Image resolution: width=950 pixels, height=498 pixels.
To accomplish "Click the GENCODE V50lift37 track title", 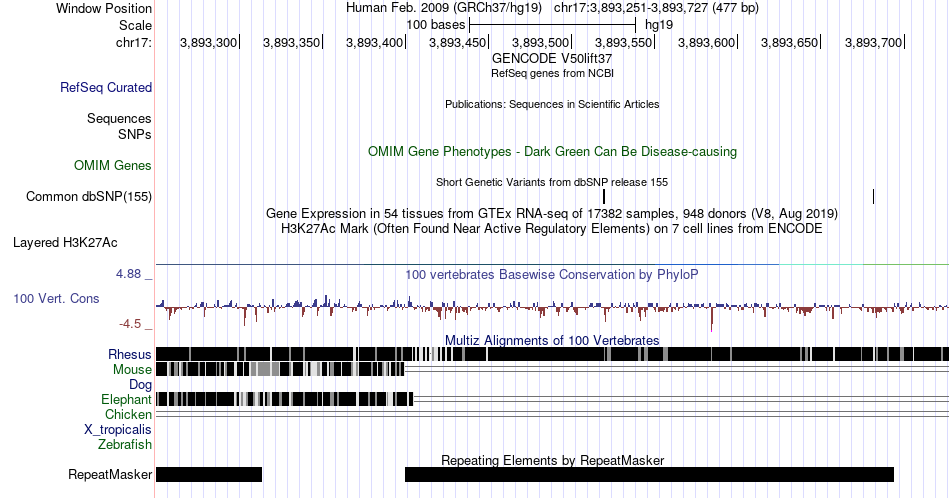I will 552,59.
